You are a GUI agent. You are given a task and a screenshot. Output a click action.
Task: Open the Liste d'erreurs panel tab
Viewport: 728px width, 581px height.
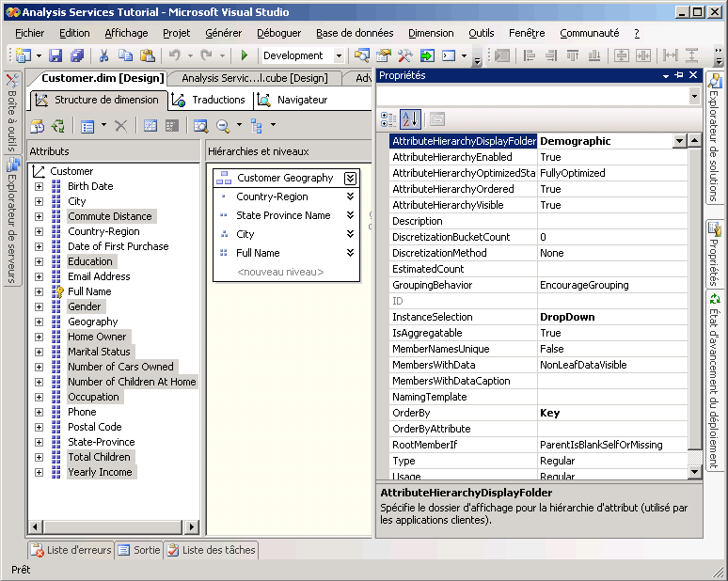point(71,550)
